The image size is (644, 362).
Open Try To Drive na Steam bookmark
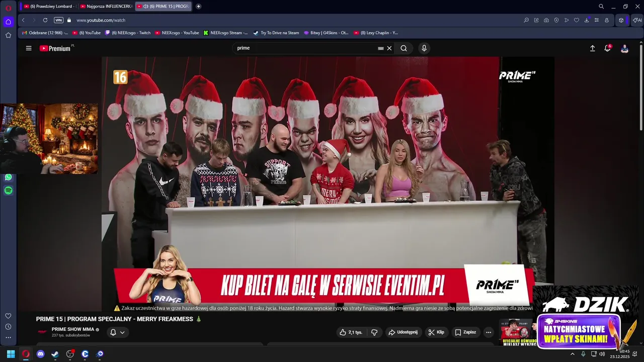[276, 33]
